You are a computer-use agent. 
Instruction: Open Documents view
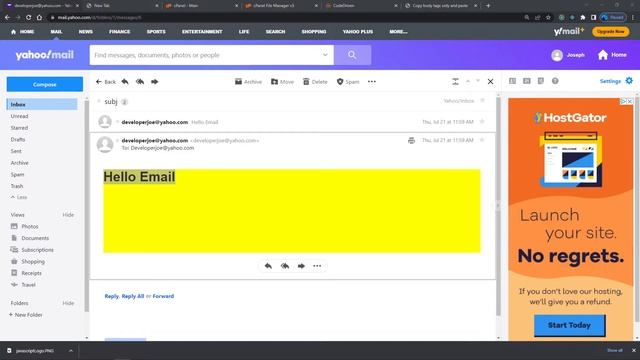30,238
